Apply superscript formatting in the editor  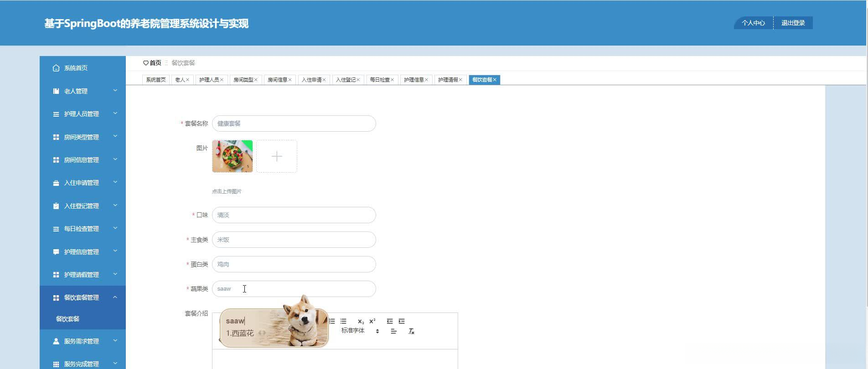click(x=372, y=321)
